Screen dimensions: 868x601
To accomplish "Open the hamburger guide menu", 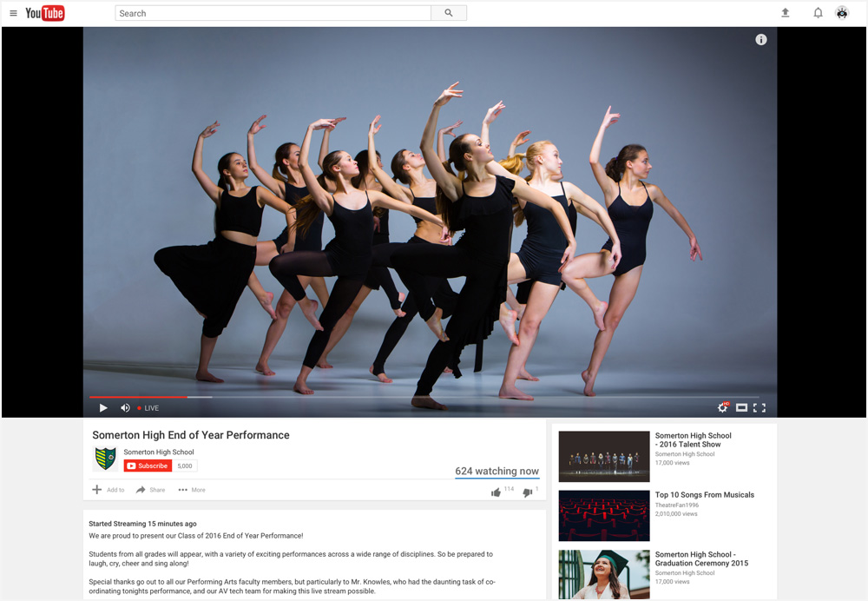I will pos(13,13).
